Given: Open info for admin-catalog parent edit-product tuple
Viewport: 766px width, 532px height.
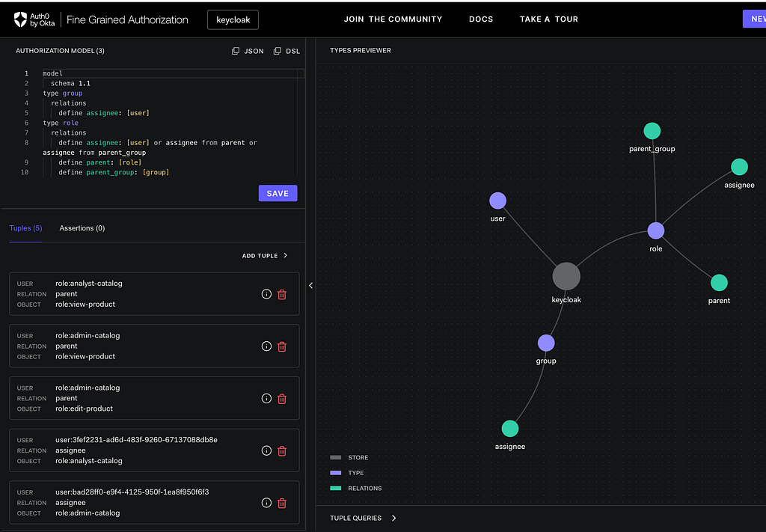Looking at the screenshot, I should 266,399.
